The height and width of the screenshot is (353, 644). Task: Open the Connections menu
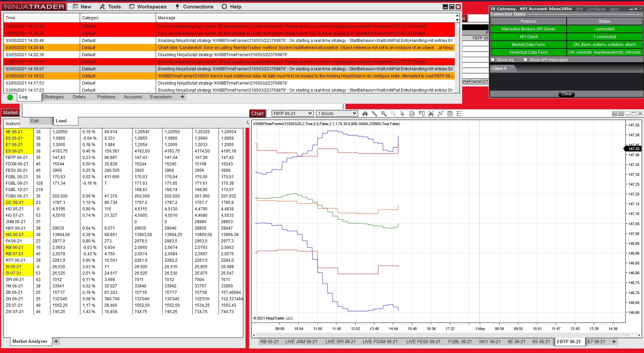click(x=195, y=7)
